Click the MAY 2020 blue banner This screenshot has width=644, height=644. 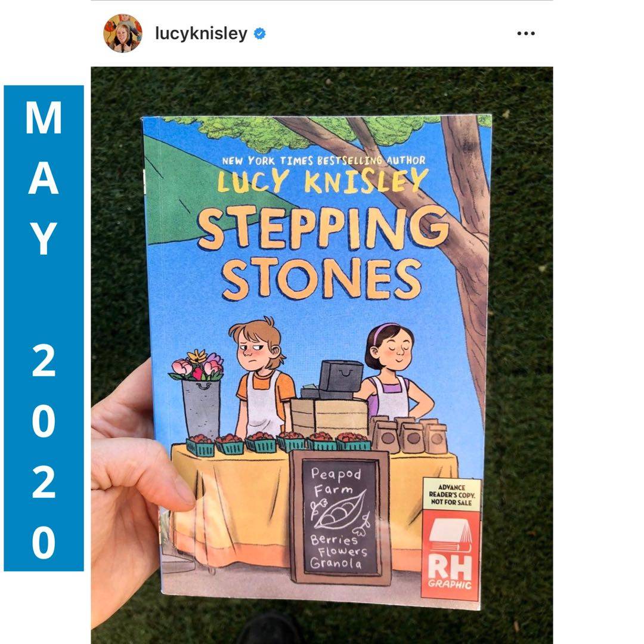coord(44,328)
